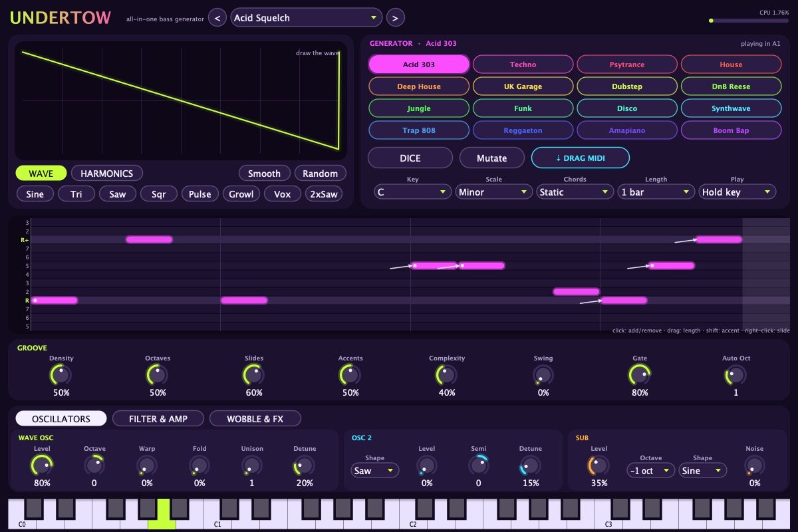Click the DRAG MIDI button
This screenshot has height=532, width=798.
[x=581, y=158]
